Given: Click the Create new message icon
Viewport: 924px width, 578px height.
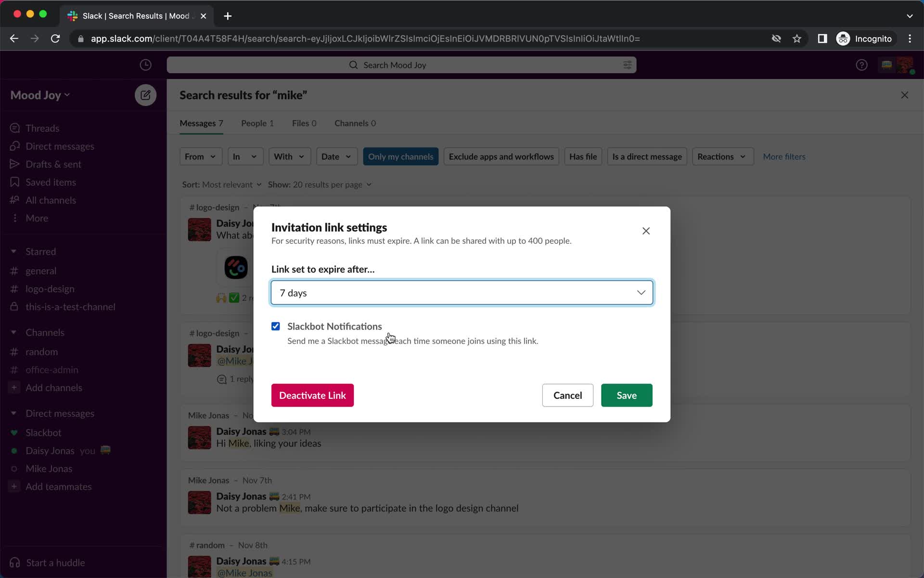Looking at the screenshot, I should point(145,94).
